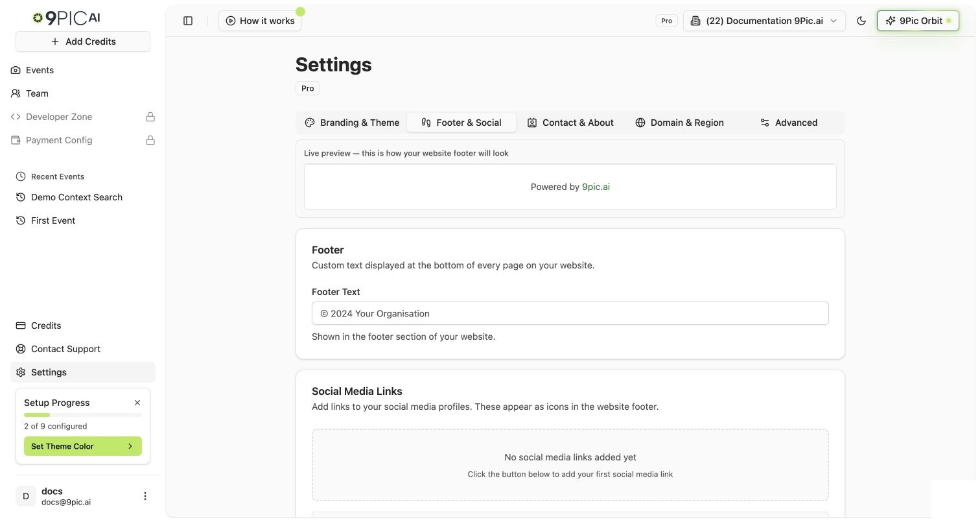Open docs account three-dot menu
Viewport: 980px width, 522px height.
[145, 496]
